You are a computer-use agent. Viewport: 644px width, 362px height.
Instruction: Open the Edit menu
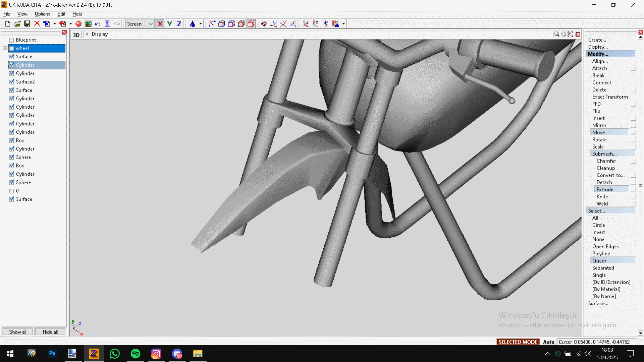point(61,14)
